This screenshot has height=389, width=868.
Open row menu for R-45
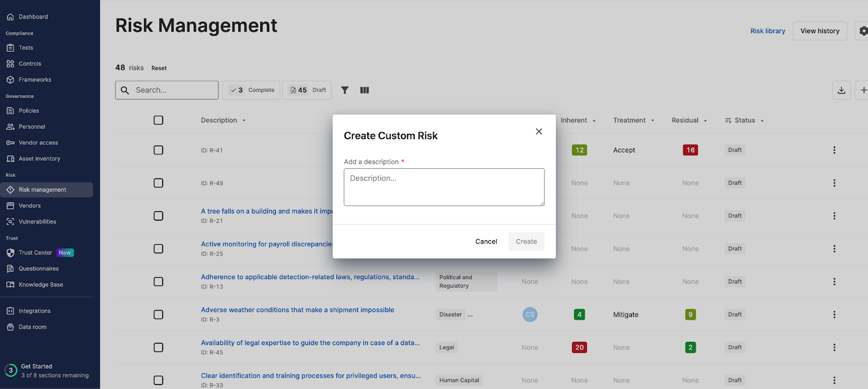coord(834,347)
